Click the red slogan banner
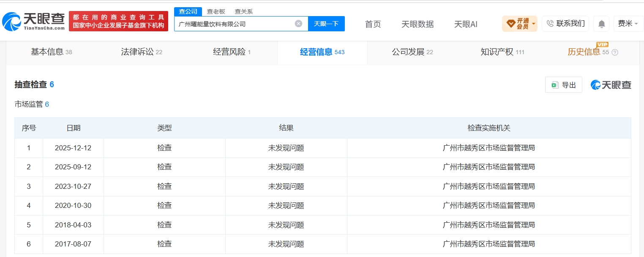This screenshot has height=257, width=644. point(118,21)
